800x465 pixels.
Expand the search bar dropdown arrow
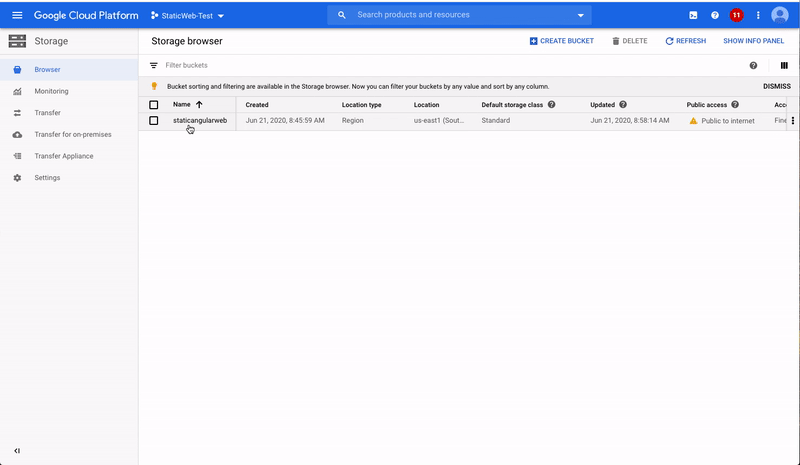tap(581, 15)
